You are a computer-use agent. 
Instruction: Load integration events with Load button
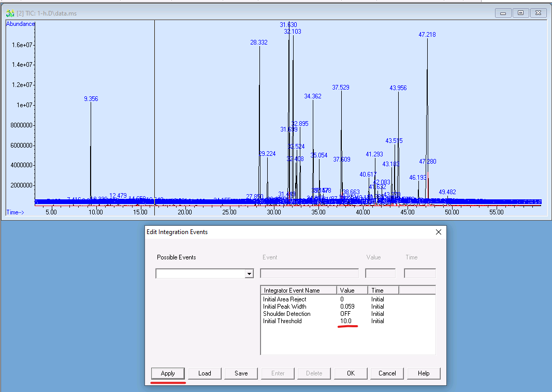point(205,373)
